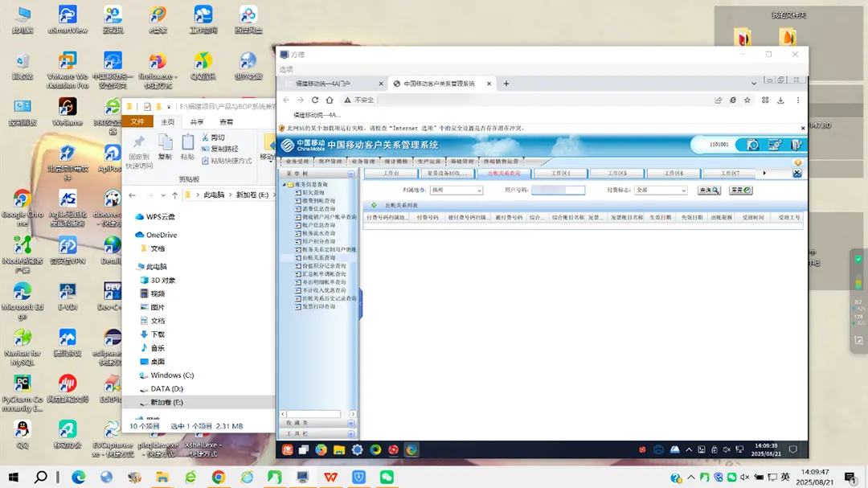Screen dimensions: 868x488
Task: Click the browser reload icon
Action: pyautogui.click(x=315, y=100)
